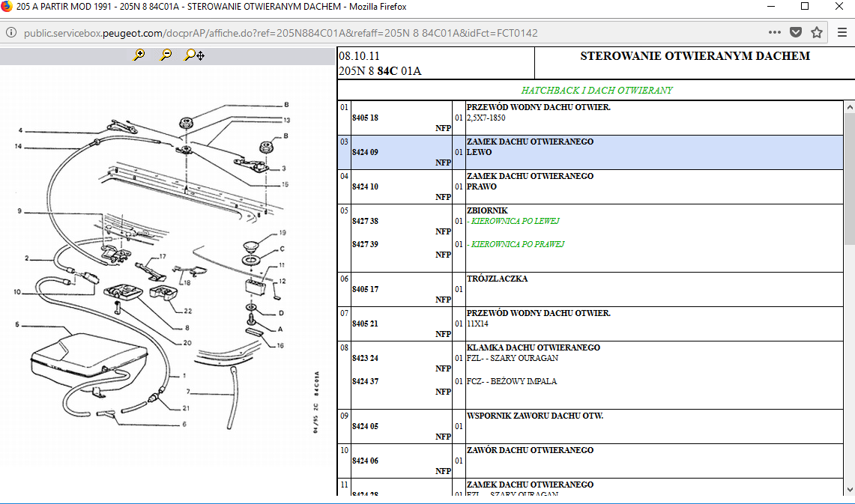Open the site information icon in address bar
Viewport: 855px width, 504px height.
click(11, 33)
